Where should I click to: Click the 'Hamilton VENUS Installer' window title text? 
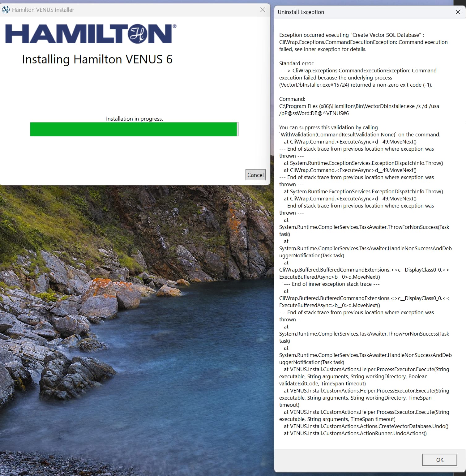[43, 10]
